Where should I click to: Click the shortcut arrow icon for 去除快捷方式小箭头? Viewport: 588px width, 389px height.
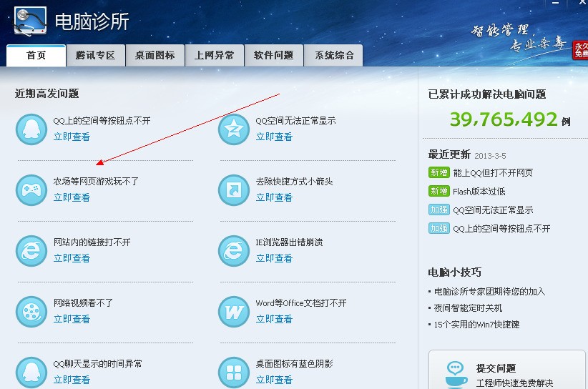(234, 190)
